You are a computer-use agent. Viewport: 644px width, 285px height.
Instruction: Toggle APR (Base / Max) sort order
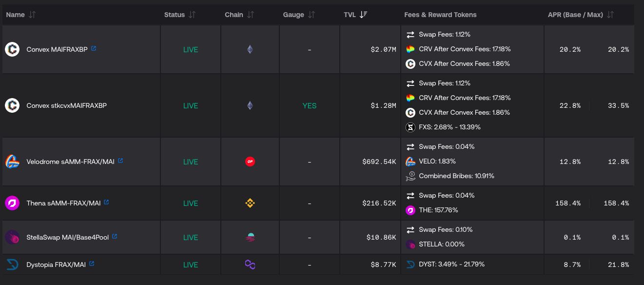[x=610, y=15]
